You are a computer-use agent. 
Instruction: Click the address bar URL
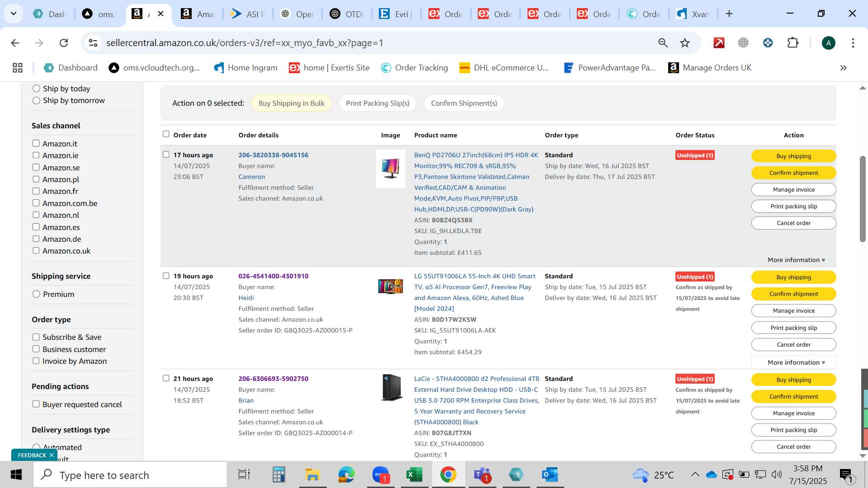tap(245, 43)
